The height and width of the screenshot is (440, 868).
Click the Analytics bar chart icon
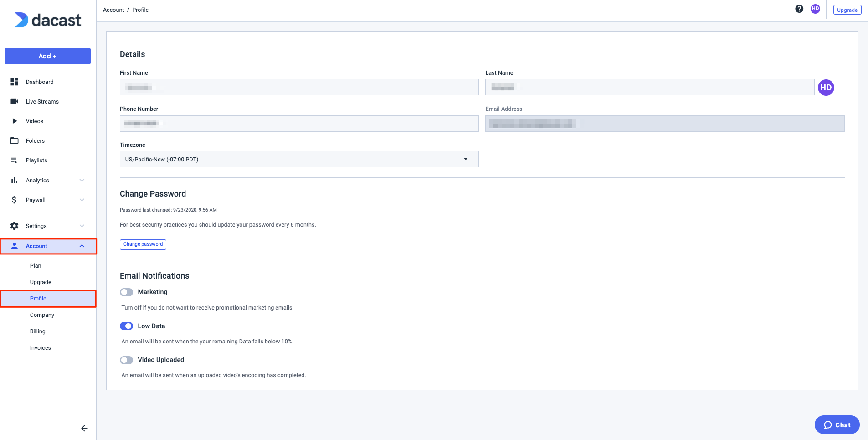pos(14,180)
